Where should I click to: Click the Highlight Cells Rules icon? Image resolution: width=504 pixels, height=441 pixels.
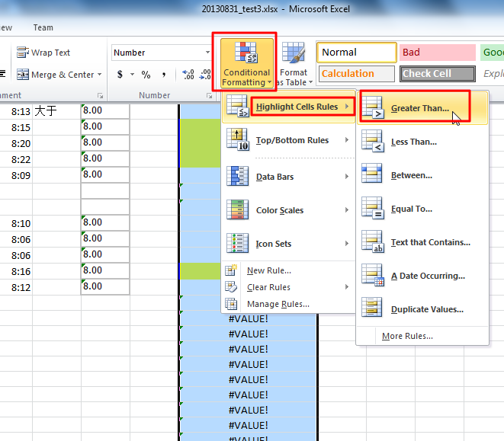[237, 106]
